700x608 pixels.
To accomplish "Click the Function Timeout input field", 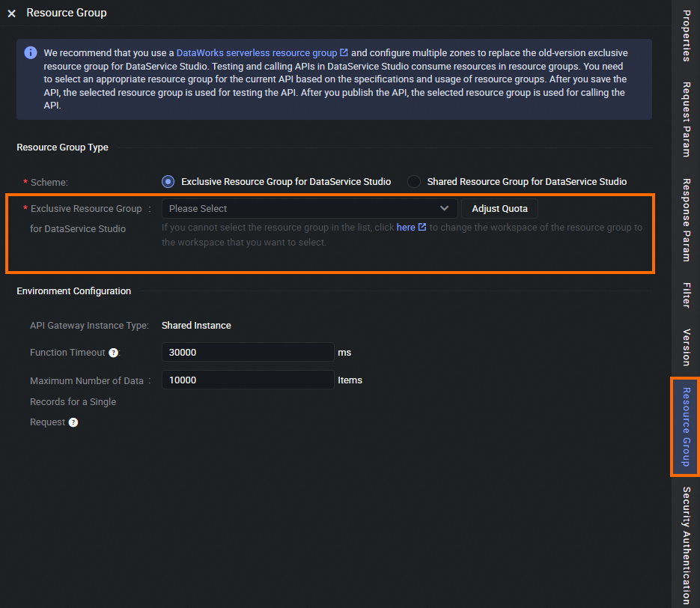I will [x=248, y=352].
